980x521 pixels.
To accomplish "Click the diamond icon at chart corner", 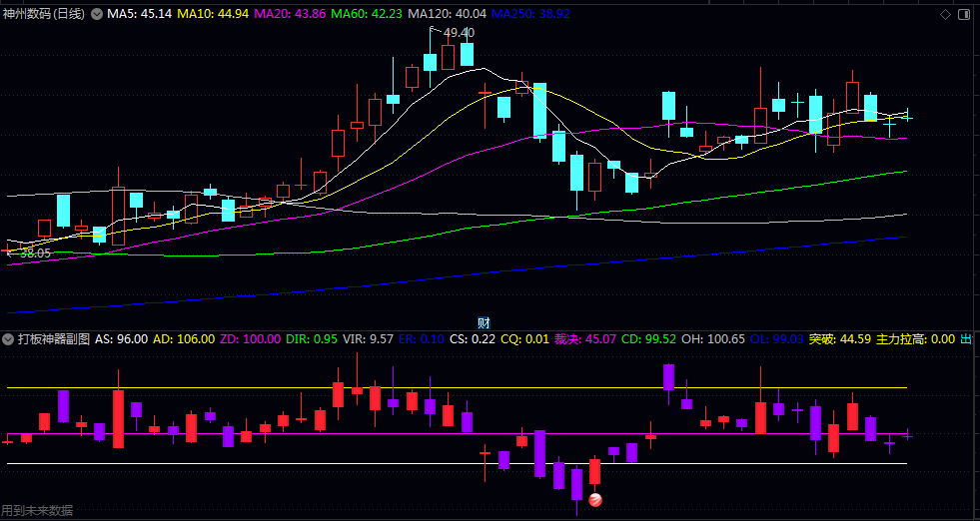I will [945, 14].
